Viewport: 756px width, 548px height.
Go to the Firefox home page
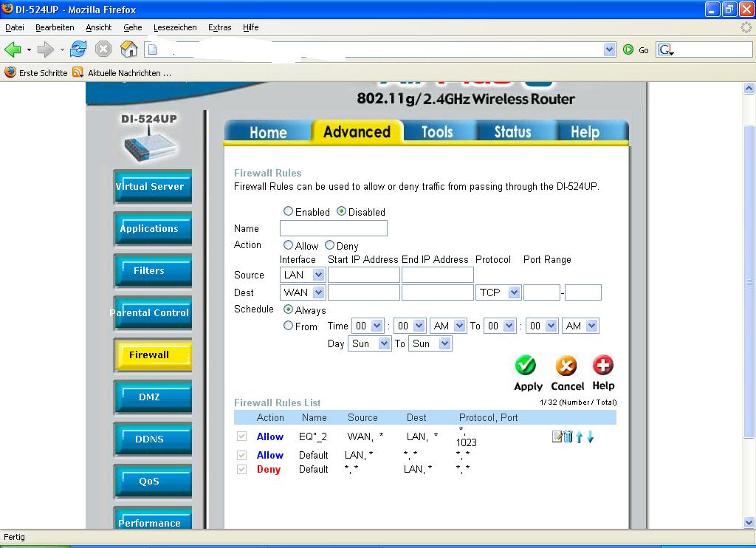tap(128, 49)
